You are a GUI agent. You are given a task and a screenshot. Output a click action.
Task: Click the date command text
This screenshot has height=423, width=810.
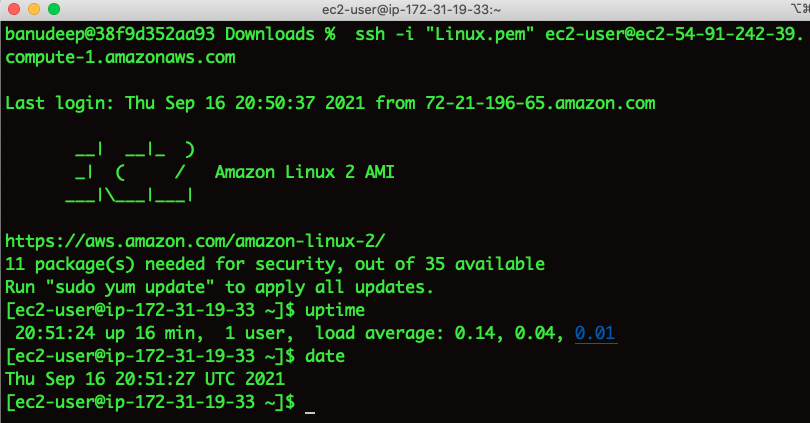tap(325, 356)
